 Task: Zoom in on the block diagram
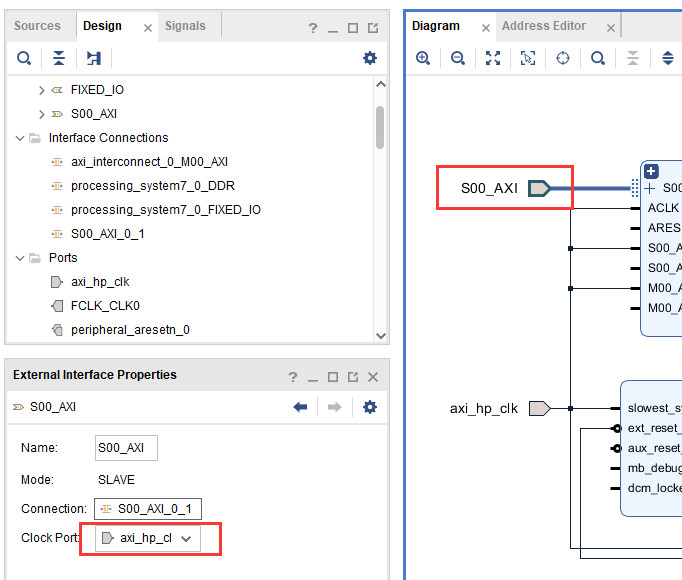click(423, 58)
